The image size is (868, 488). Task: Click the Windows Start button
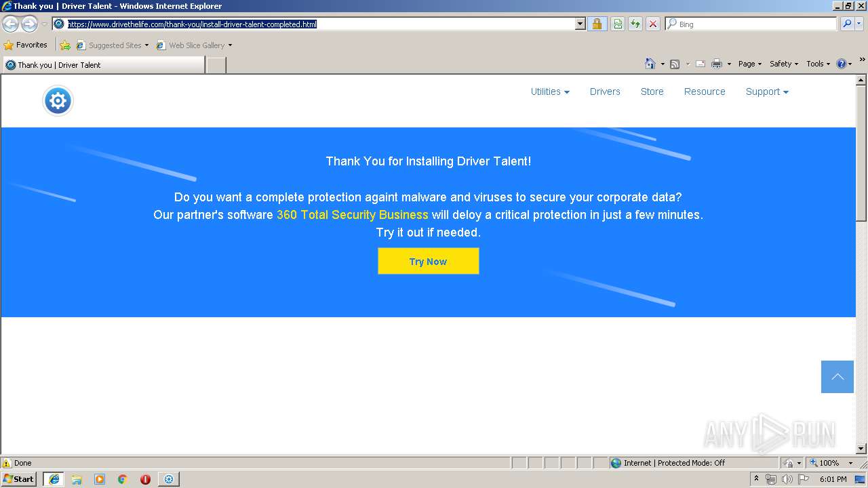[20, 479]
